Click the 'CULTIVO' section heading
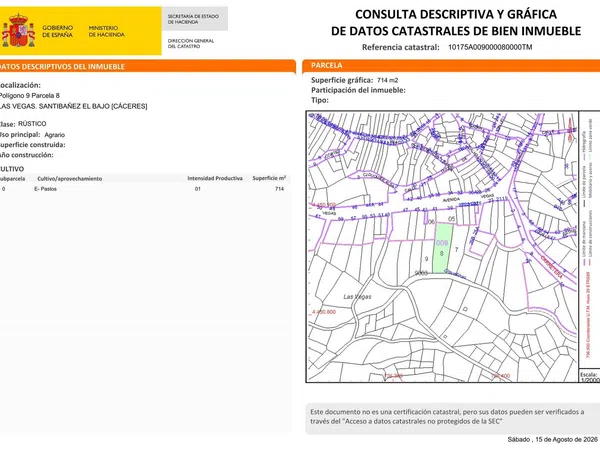 (12, 169)
